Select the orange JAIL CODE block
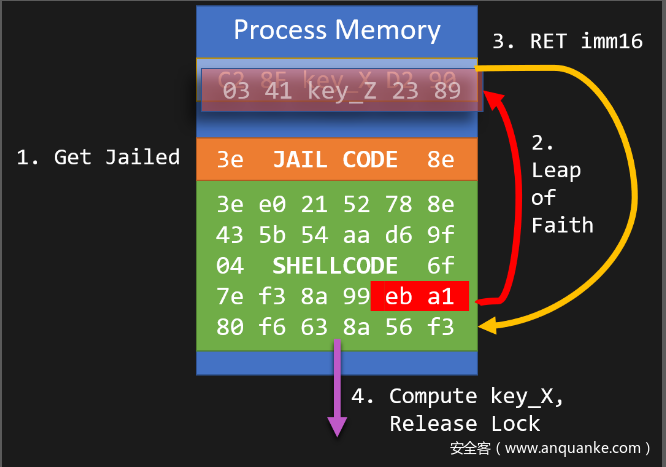 tap(336, 160)
